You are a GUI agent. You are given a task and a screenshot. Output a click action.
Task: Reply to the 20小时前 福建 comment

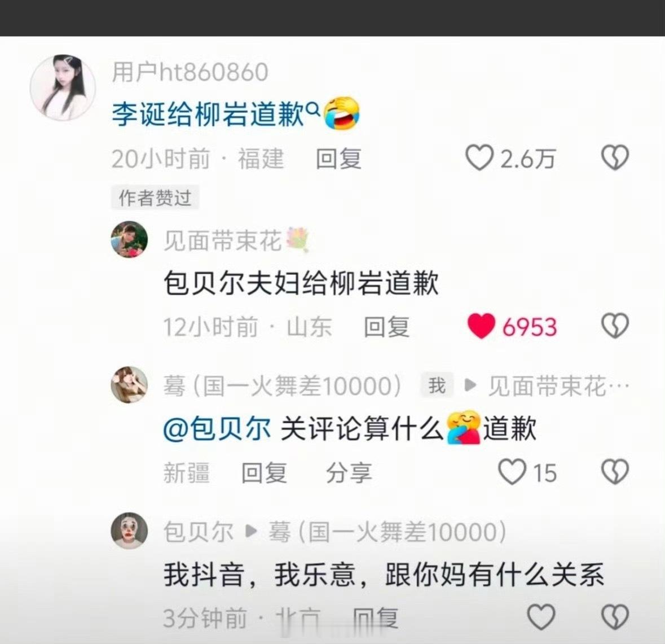(x=338, y=159)
